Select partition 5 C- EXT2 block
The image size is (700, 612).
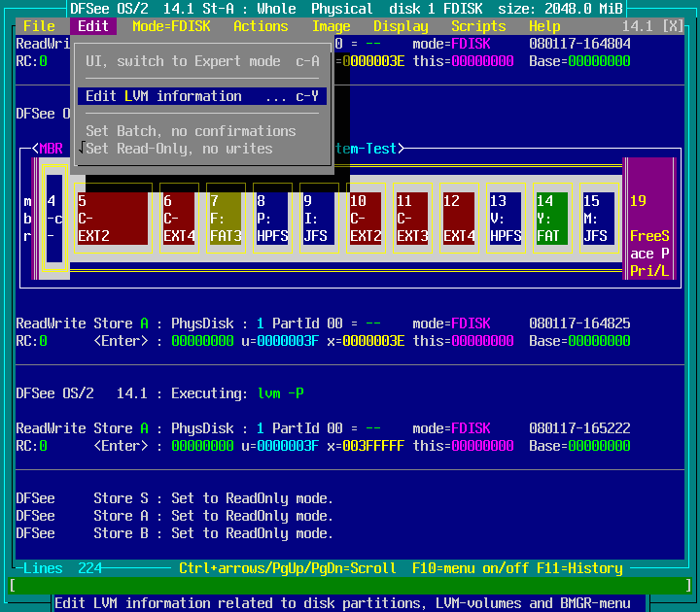point(112,219)
